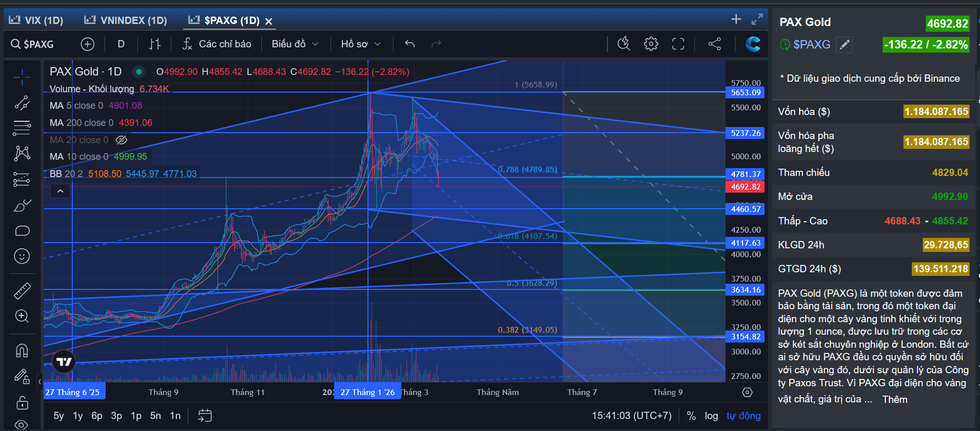Toggle percent scale on price axis
The image size is (980, 431).
(x=691, y=416)
